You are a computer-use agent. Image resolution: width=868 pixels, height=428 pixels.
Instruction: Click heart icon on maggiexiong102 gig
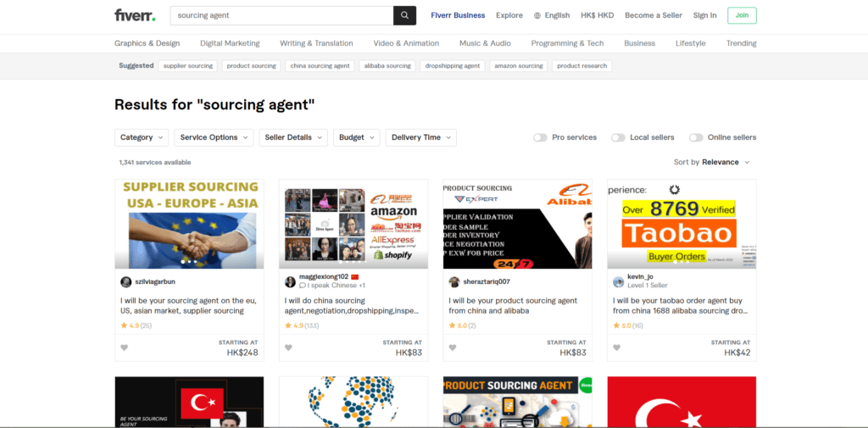288,347
